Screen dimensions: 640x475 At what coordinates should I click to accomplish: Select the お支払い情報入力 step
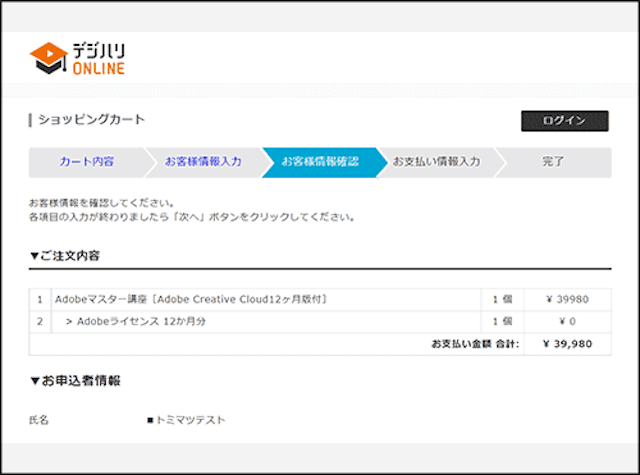pyautogui.click(x=436, y=162)
